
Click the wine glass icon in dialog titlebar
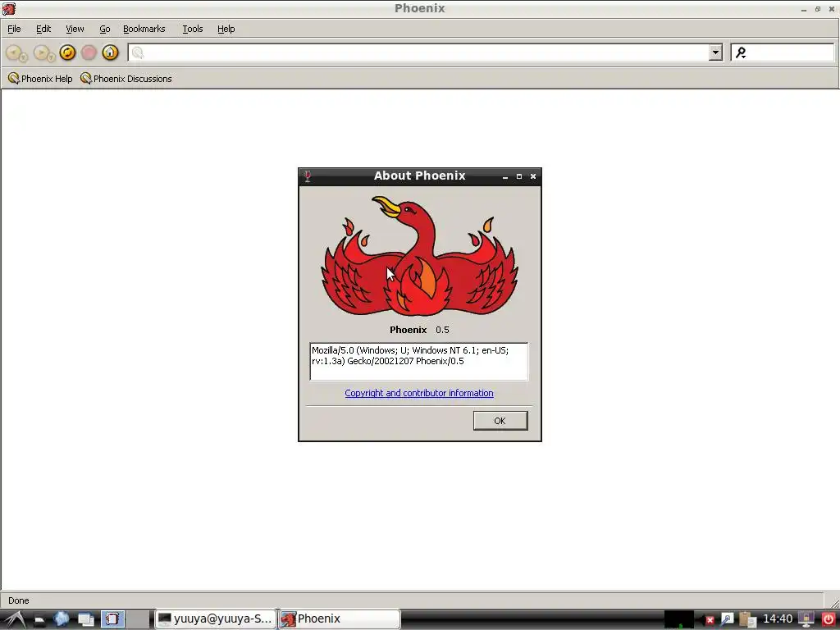[308, 176]
